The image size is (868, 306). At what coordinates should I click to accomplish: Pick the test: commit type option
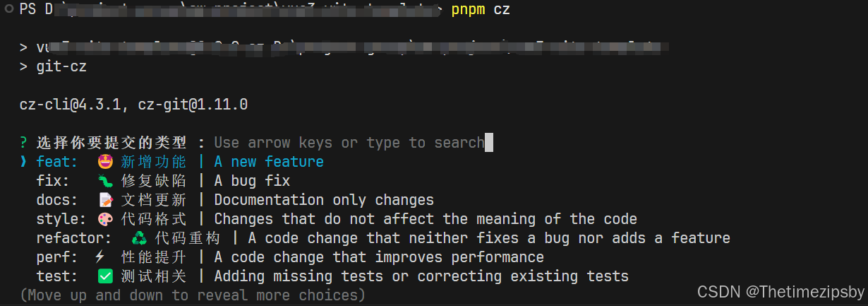(x=332, y=276)
